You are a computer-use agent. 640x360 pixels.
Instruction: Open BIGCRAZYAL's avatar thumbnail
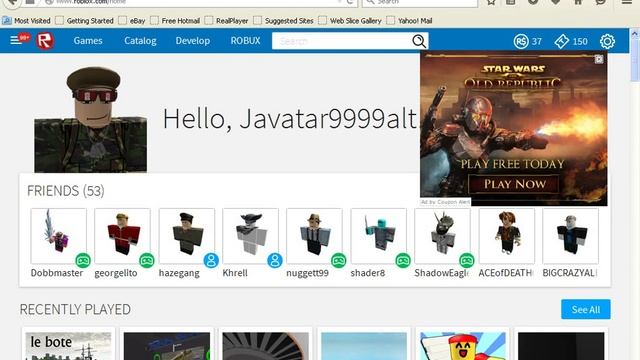coord(570,236)
